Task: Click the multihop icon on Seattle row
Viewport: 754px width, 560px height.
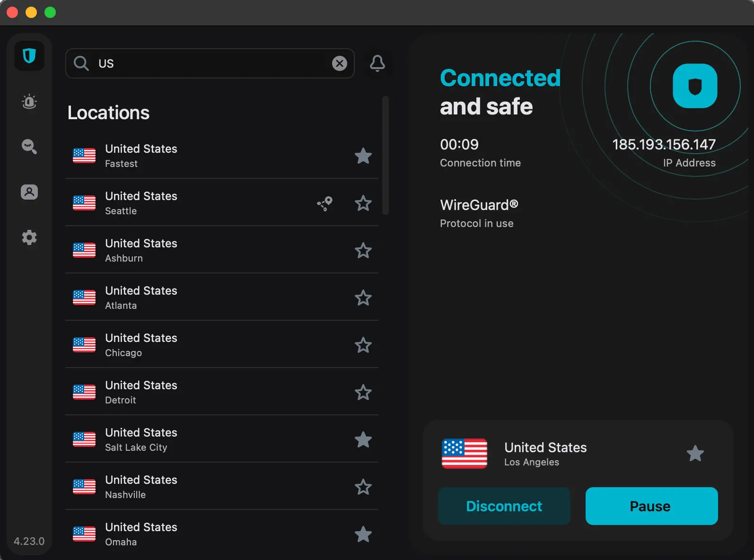Action: pos(325,203)
